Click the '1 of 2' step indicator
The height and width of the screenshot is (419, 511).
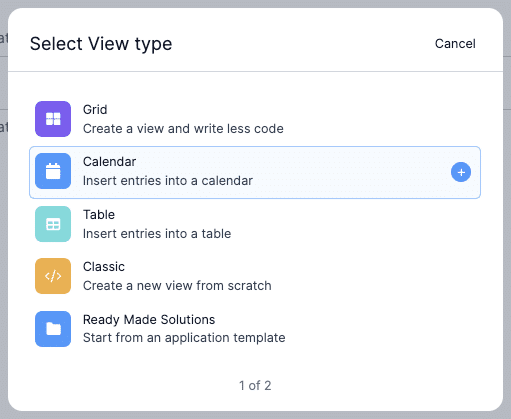click(x=255, y=386)
